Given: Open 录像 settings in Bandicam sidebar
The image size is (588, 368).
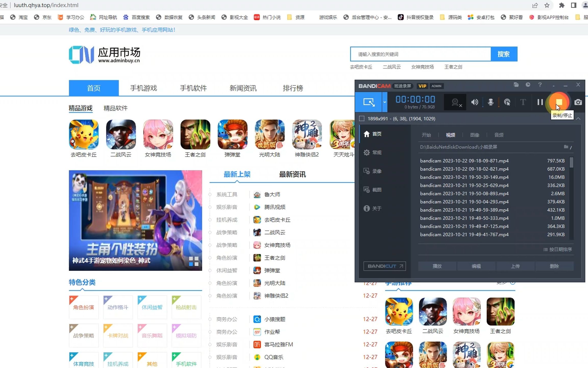Looking at the screenshot, I should click(373, 171).
